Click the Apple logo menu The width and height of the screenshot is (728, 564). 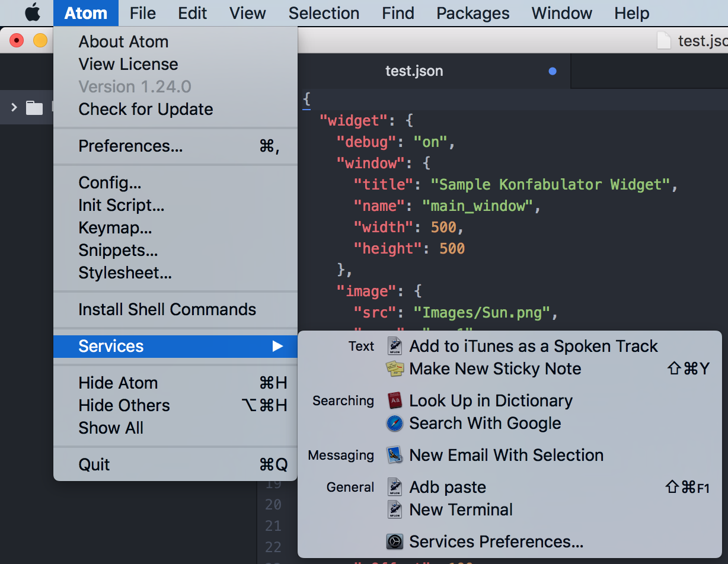(x=33, y=12)
